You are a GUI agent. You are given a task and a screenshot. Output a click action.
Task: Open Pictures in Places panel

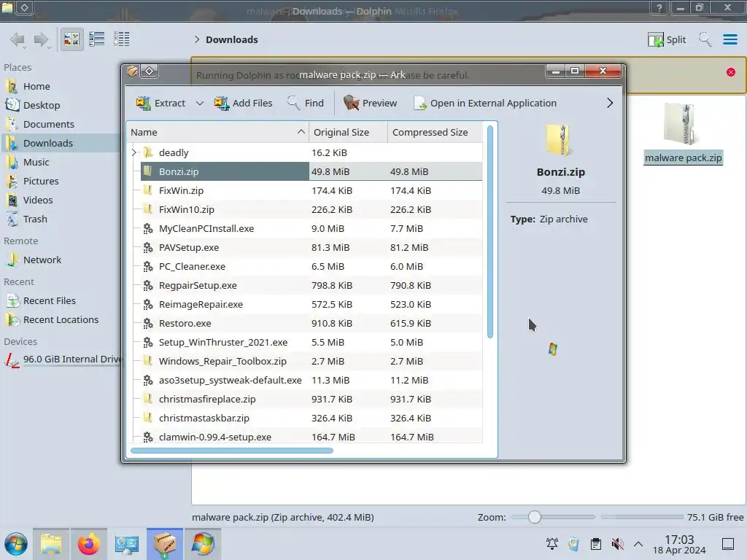tap(41, 182)
